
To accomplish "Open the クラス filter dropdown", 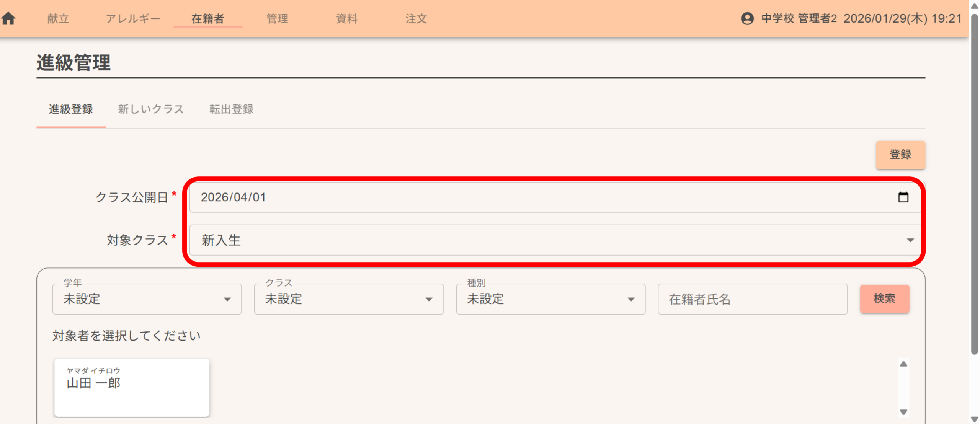I will point(348,299).
